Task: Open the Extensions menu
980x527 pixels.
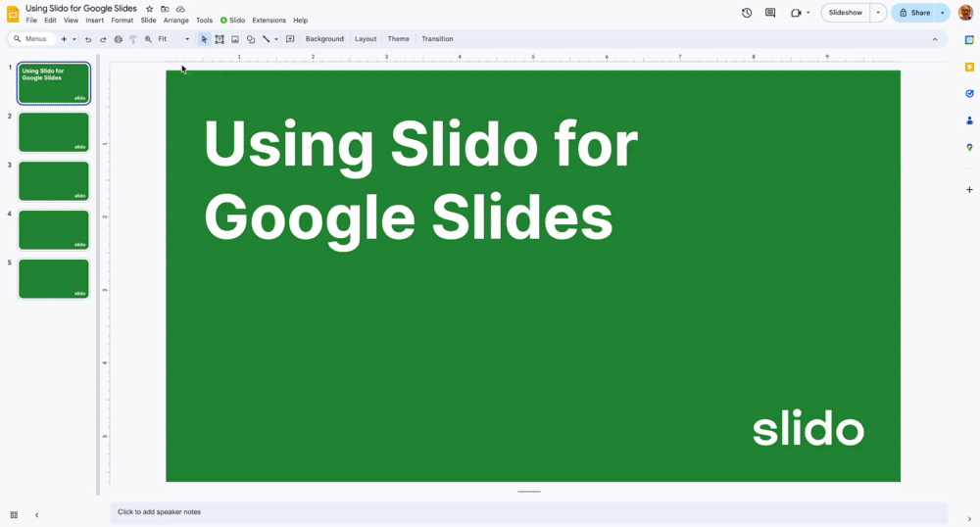Action: (x=269, y=21)
